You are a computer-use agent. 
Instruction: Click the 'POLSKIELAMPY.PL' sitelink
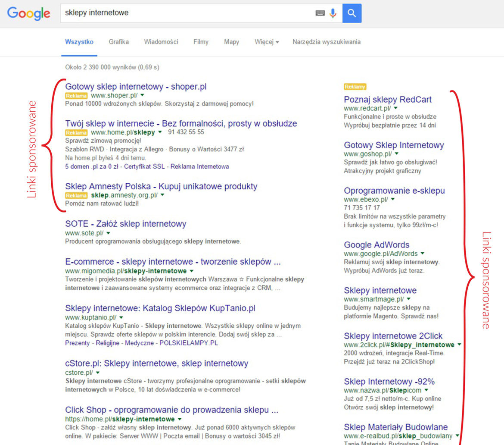pyautogui.click(x=189, y=343)
